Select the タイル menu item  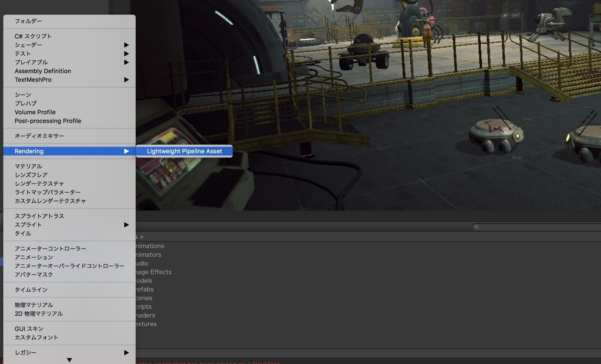[x=69, y=233]
